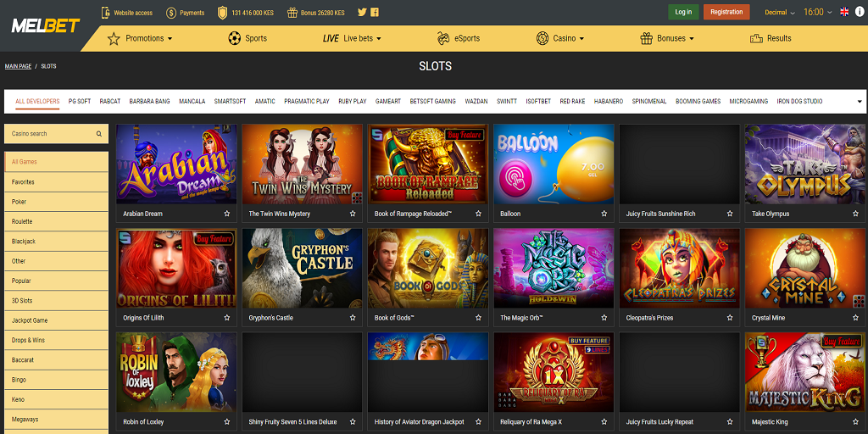Expand the Casino dropdown menu

coord(581,39)
